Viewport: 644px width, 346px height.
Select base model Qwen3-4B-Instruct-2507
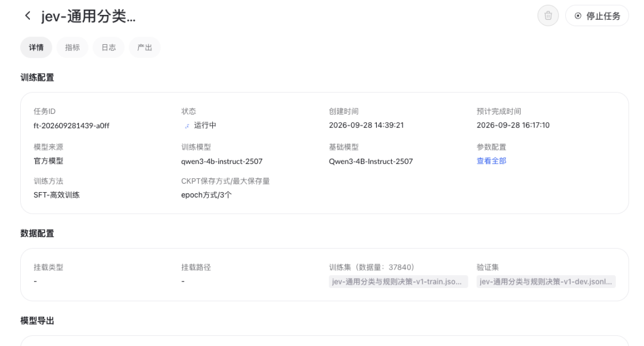click(x=371, y=162)
